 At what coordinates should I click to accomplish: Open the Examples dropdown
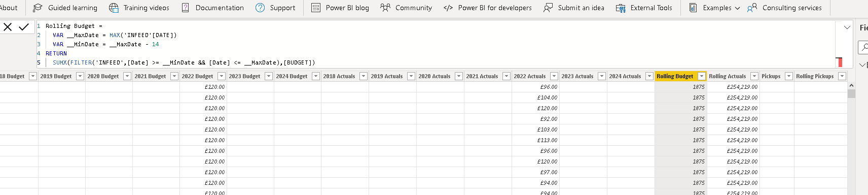[714, 8]
